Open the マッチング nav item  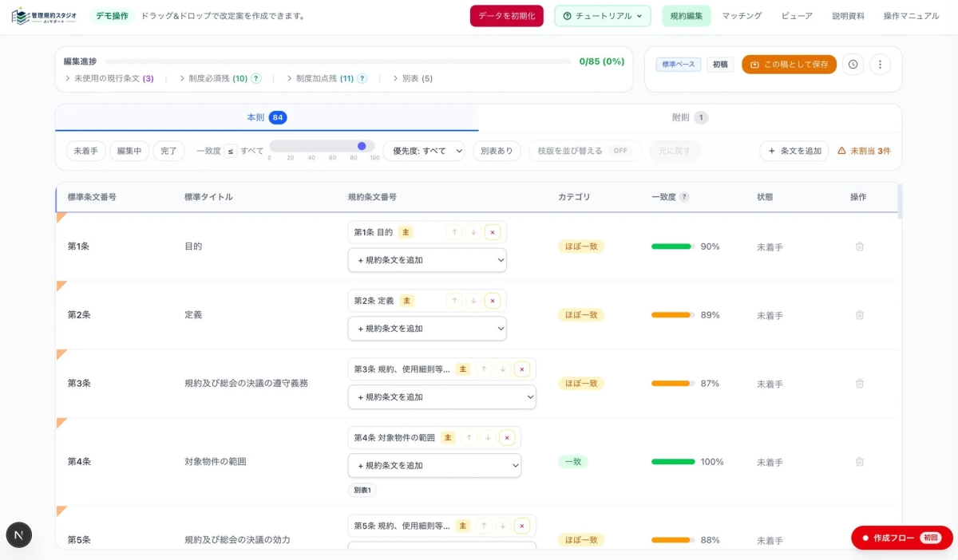tap(742, 16)
